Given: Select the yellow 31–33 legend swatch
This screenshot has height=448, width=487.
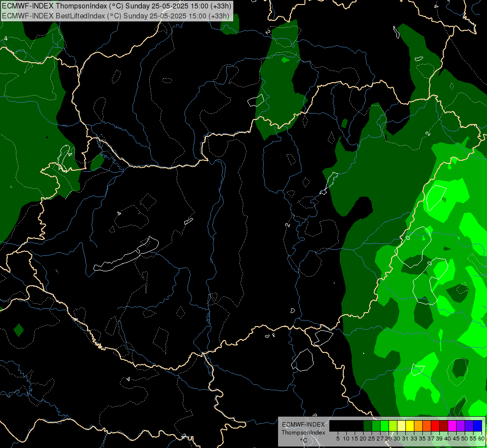Looking at the screenshot, I should 410,426.
